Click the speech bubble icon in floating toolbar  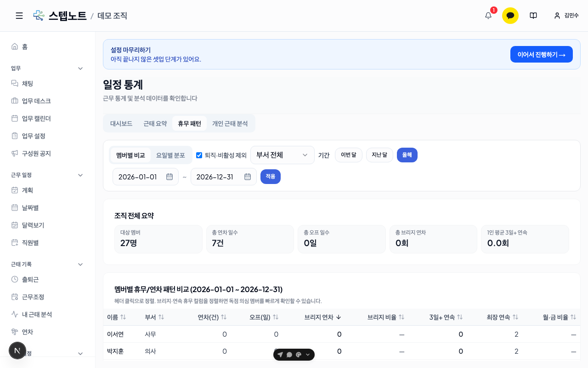point(289,355)
